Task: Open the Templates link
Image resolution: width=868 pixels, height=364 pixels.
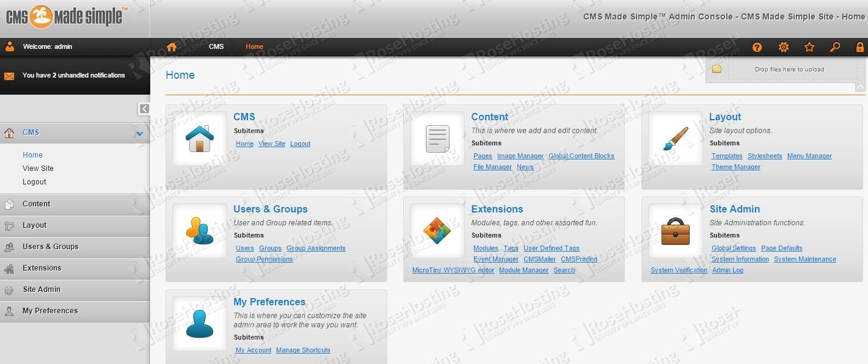Action: pos(727,156)
